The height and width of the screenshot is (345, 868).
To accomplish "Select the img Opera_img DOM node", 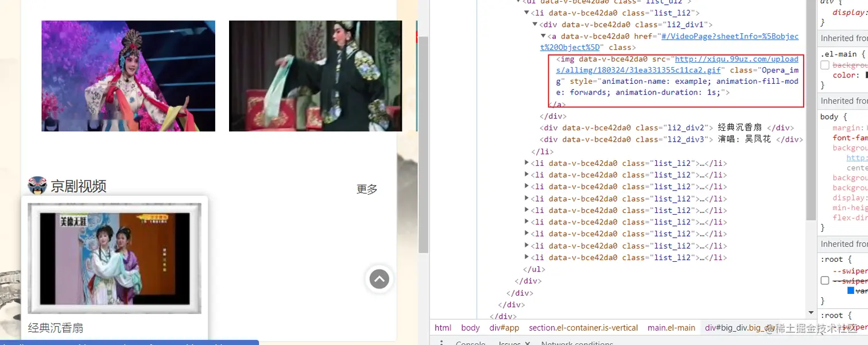I will [x=677, y=75].
